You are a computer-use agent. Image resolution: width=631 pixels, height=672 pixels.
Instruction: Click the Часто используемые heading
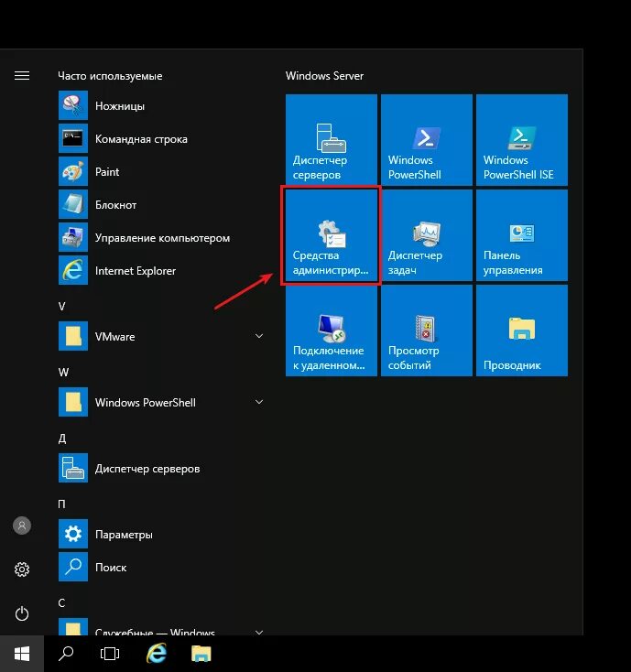coord(110,76)
